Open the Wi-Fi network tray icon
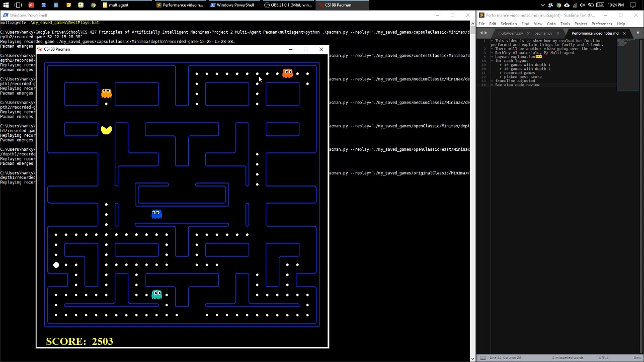This screenshot has width=644, height=362. (x=575, y=5)
